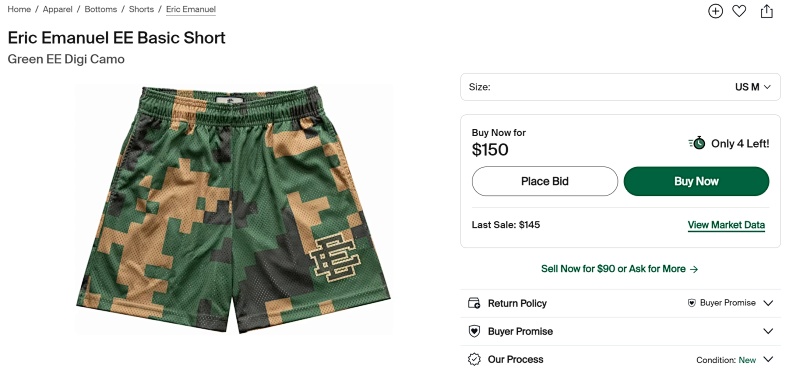800x380 pixels.
Task: Click the Our Process verified badge icon
Action: pyautogui.click(x=474, y=360)
